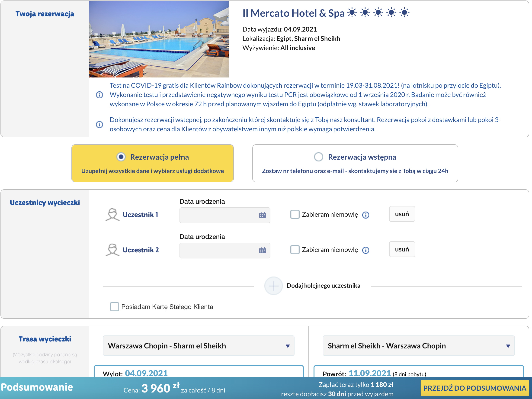532x399 pixels.
Task: Open calendar icon for Uczestnik 2 birth date
Action: 262,250
